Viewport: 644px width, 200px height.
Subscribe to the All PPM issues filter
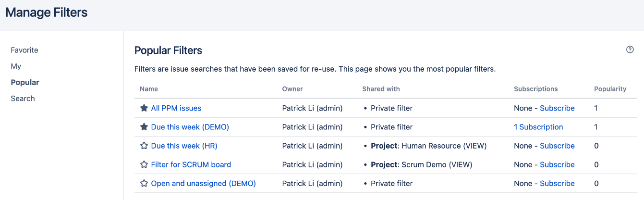pos(557,108)
